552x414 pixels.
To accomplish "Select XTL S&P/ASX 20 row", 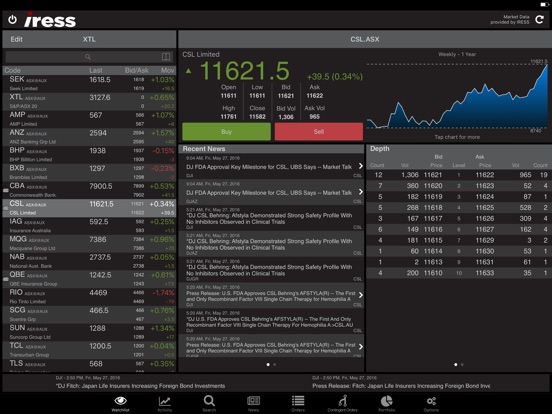I will tap(89, 101).
